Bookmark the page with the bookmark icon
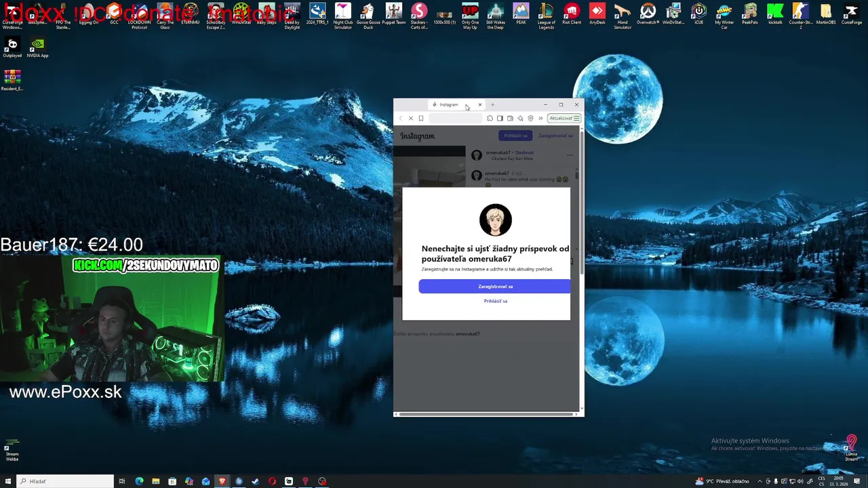This screenshot has width=868, height=488. tap(420, 118)
